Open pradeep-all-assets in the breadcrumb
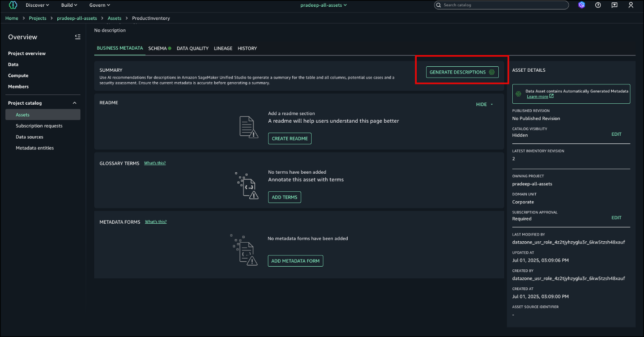 point(77,18)
